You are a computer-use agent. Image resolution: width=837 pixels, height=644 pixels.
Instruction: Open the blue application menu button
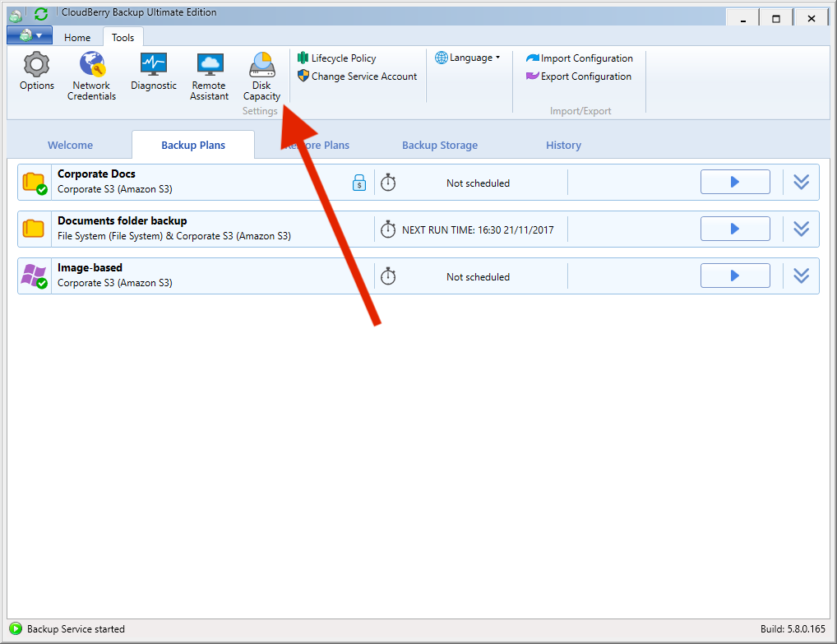[x=30, y=35]
